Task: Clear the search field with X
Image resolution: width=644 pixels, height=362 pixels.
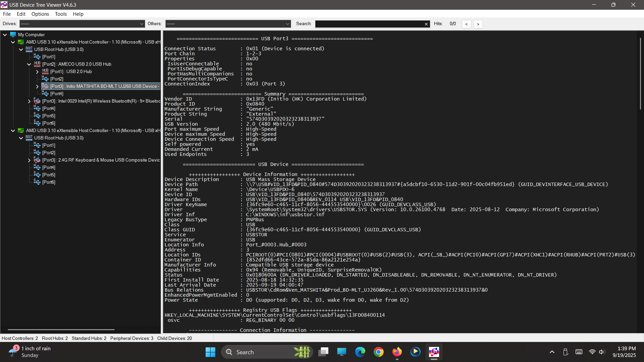Action: [x=426, y=24]
